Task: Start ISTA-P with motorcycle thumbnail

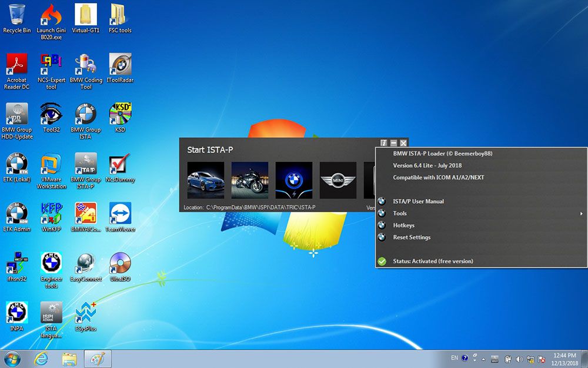Action: [250, 180]
